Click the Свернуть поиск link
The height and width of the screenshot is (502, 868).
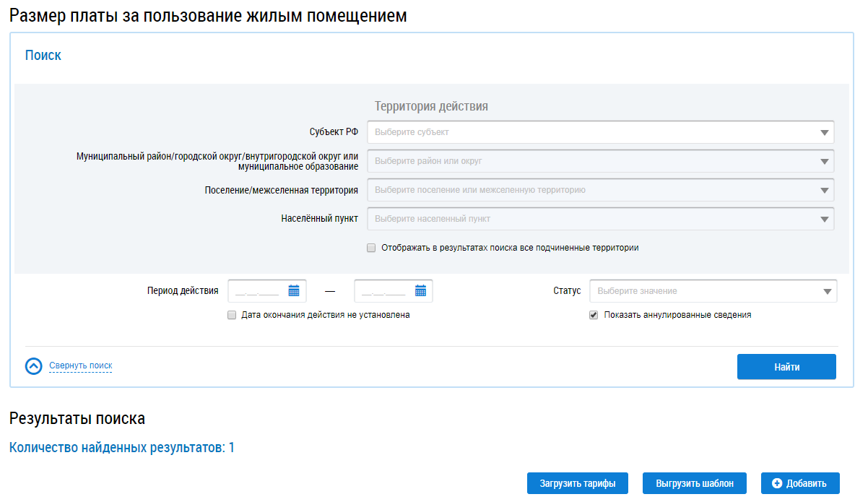(81, 365)
